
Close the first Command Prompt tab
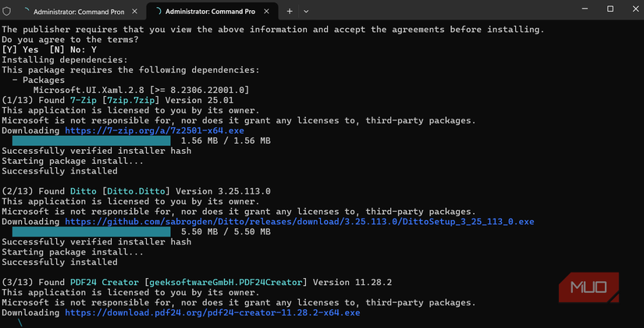pos(135,12)
